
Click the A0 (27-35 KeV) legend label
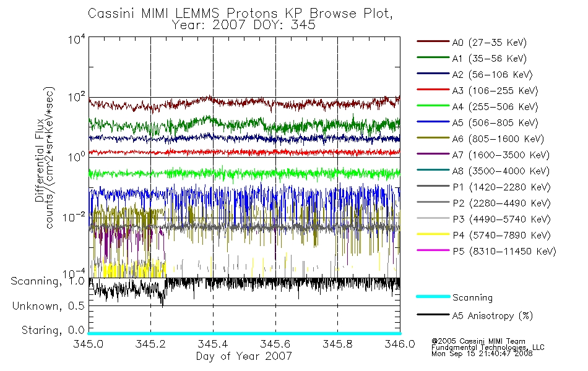pyautogui.click(x=490, y=43)
